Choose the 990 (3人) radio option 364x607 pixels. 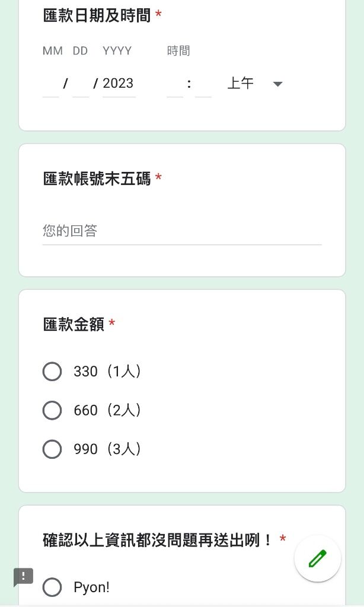(x=52, y=449)
